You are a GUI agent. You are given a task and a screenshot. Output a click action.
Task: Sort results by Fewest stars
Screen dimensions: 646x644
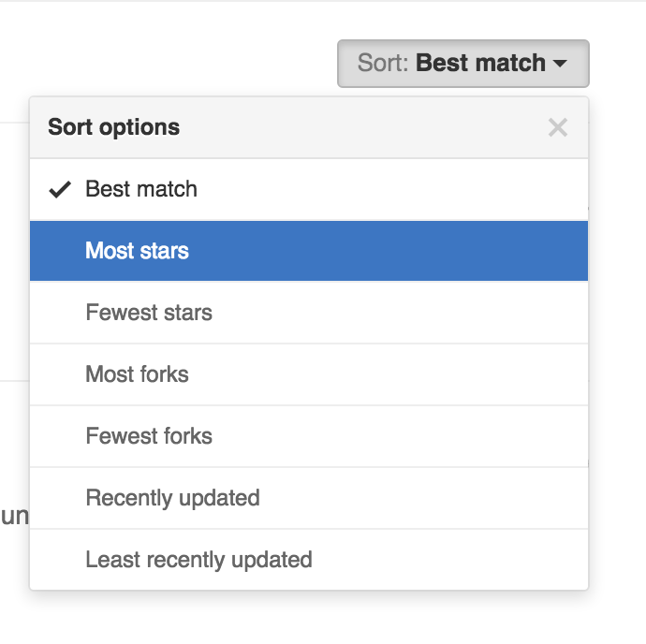[309, 313]
